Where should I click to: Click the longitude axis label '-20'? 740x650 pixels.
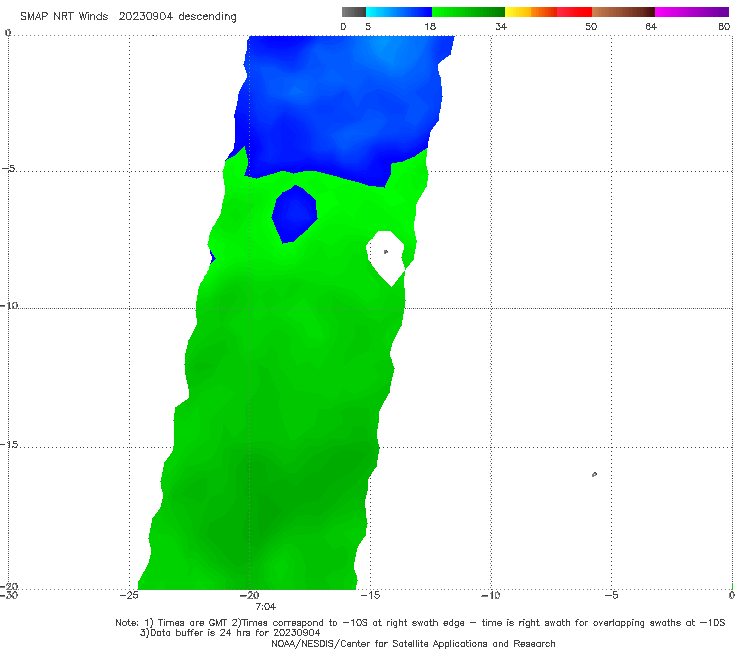[x=249, y=595]
